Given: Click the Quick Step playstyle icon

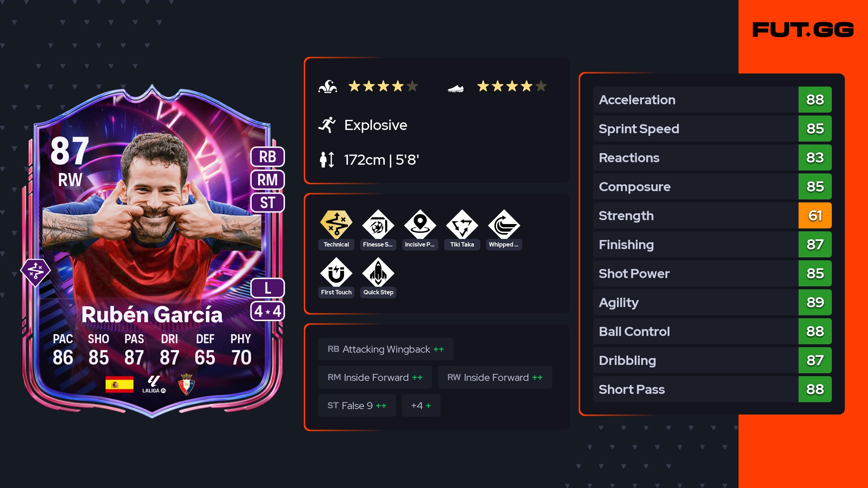Looking at the screenshot, I should pos(378,272).
